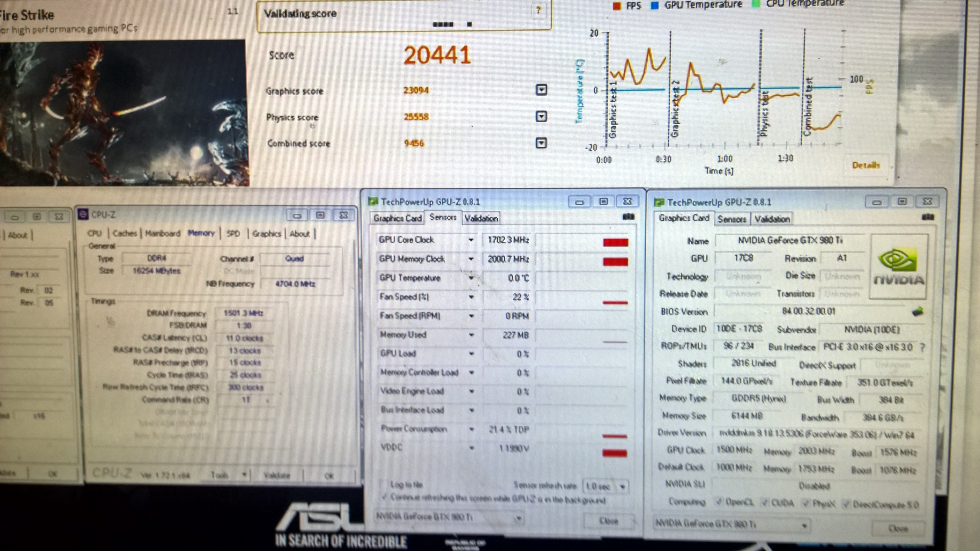Toggle continue refreshing in background checkbox

click(385, 496)
